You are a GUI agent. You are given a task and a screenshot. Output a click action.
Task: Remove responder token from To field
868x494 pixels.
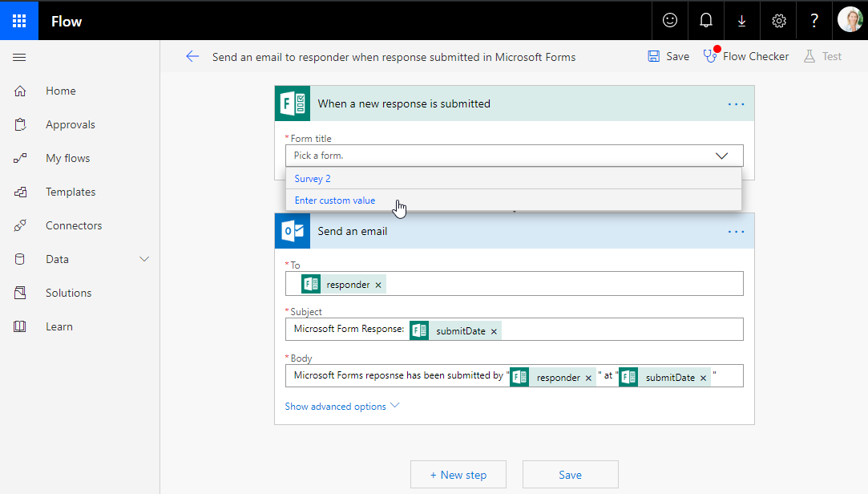(378, 285)
